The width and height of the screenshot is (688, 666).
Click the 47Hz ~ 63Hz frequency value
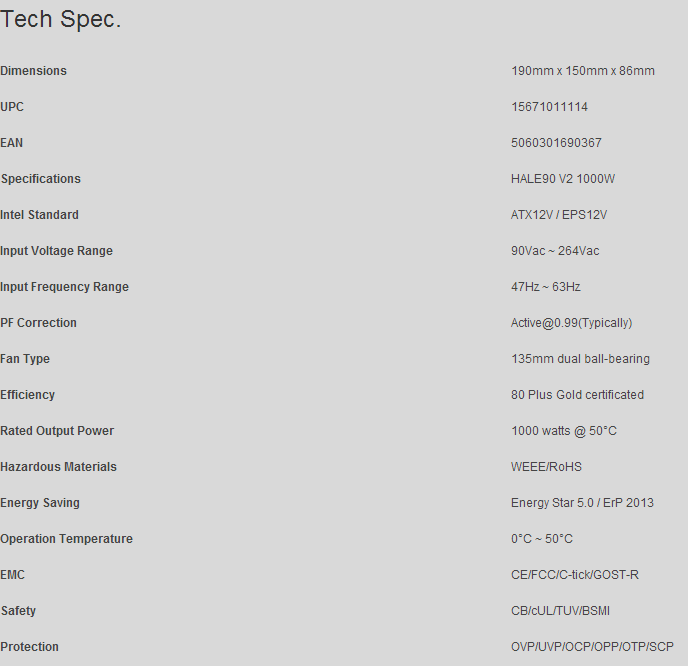(545, 287)
